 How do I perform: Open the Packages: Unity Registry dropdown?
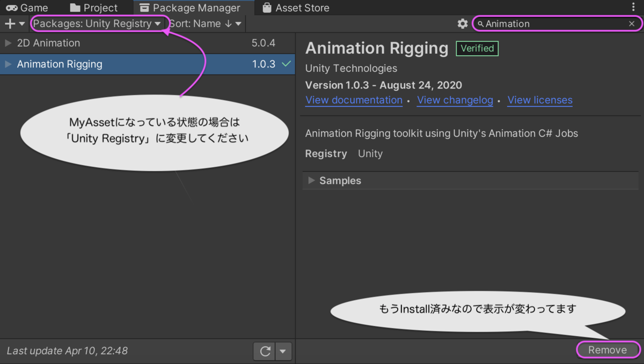[97, 24]
